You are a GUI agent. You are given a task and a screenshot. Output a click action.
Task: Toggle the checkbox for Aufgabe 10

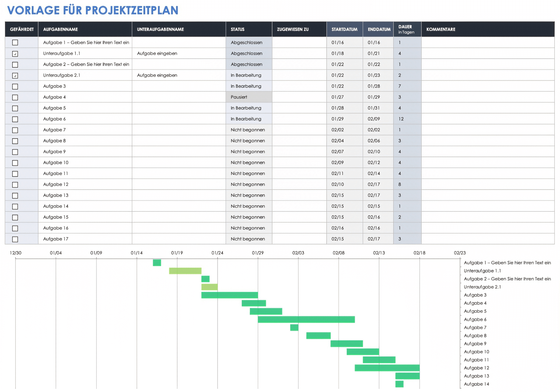pyautogui.click(x=15, y=163)
